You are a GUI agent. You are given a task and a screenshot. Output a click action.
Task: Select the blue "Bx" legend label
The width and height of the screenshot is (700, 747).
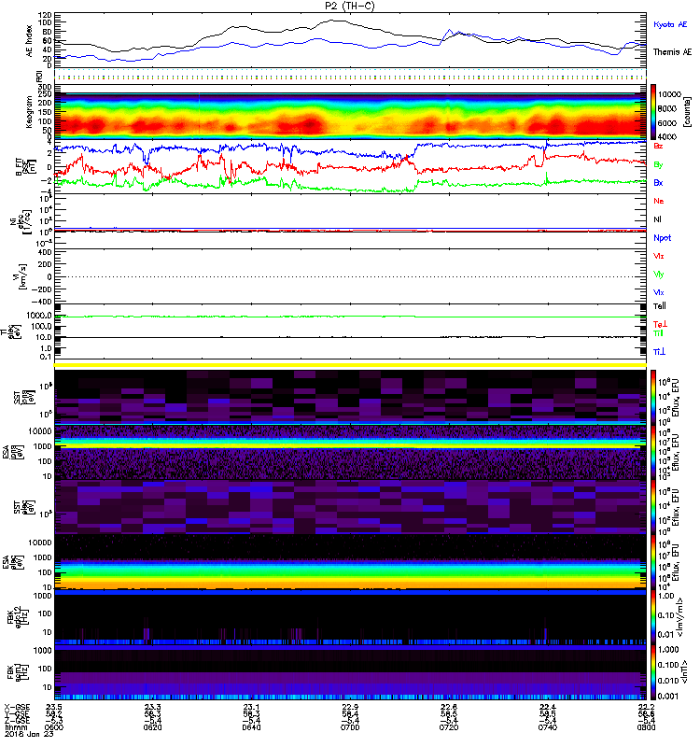pos(658,182)
